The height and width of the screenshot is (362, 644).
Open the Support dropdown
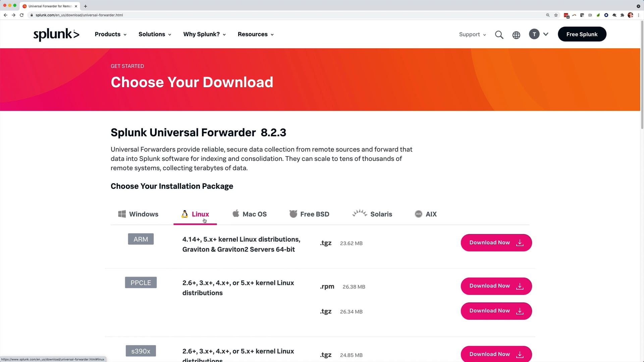(x=472, y=35)
